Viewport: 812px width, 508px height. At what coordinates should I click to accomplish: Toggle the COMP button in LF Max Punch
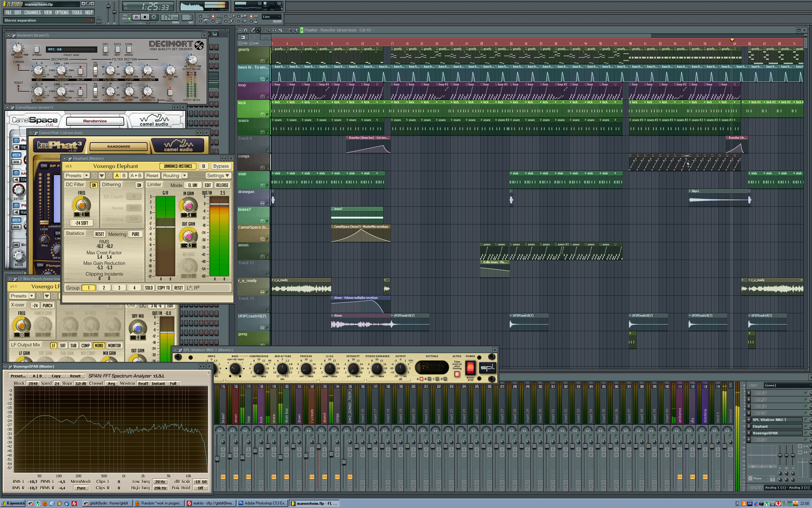(86, 345)
